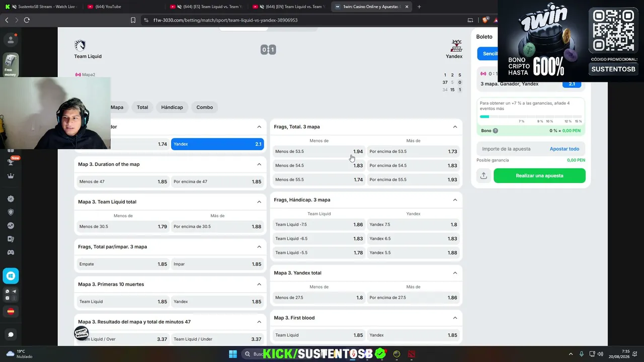Select Yandex First blood odds
The image size is (644, 362).
pyautogui.click(x=413, y=335)
